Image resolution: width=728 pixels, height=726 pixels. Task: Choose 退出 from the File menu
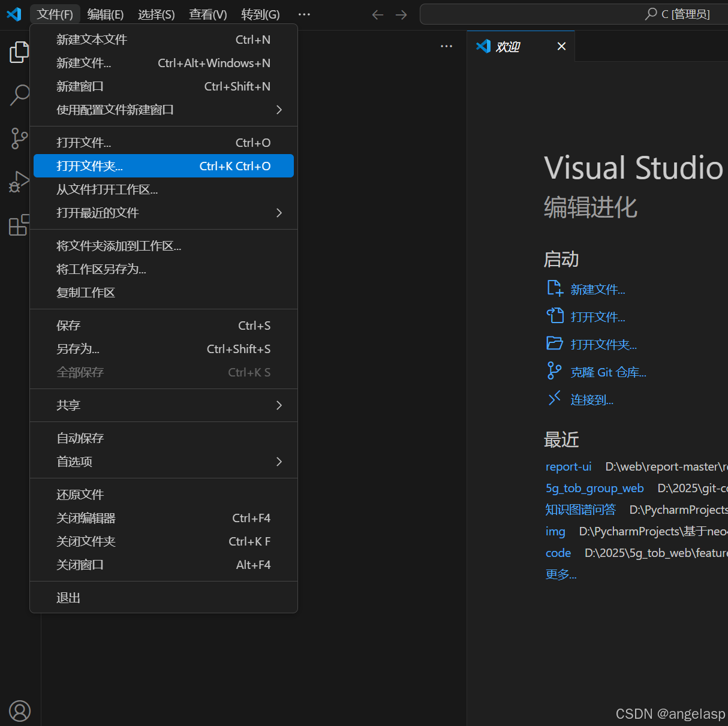[164, 598]
